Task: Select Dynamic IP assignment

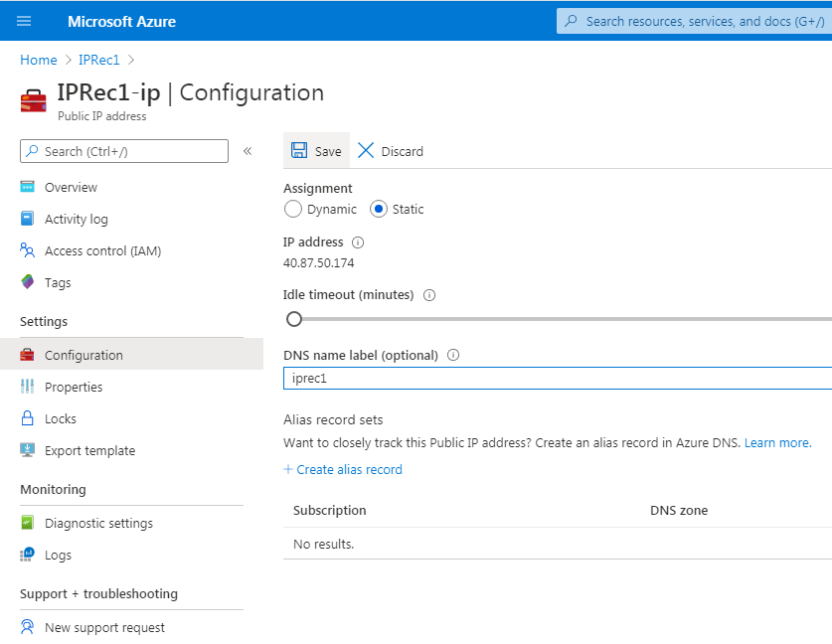Action: pos(293,209)
